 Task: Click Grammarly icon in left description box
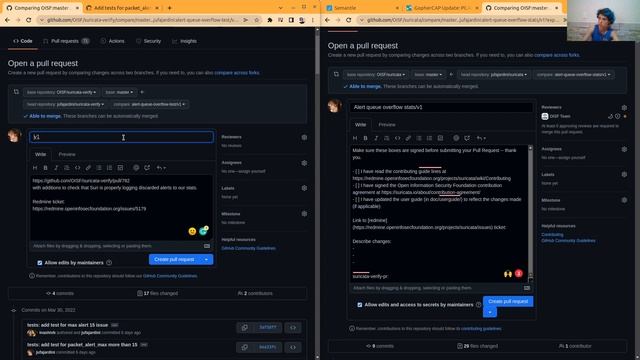pos(203,231)
